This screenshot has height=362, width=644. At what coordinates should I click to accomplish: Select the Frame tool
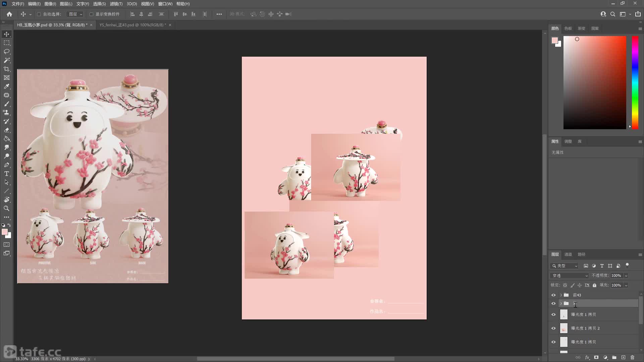click(7, 78)
